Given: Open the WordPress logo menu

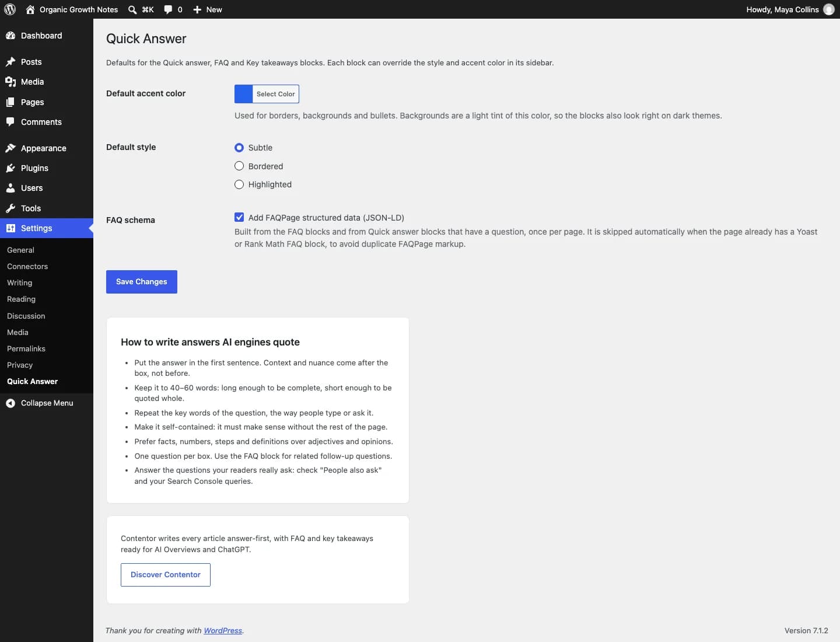Looking at the screenshot, I should (10, 9).
